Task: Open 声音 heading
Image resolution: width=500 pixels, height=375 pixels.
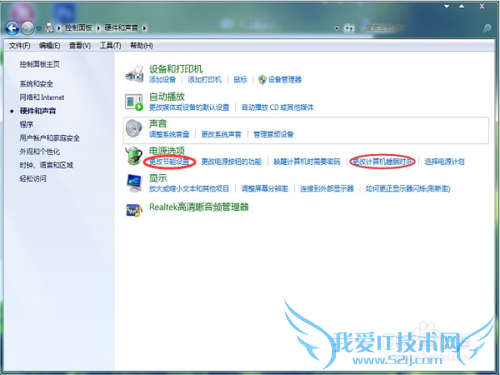Action: pos(158,124)
